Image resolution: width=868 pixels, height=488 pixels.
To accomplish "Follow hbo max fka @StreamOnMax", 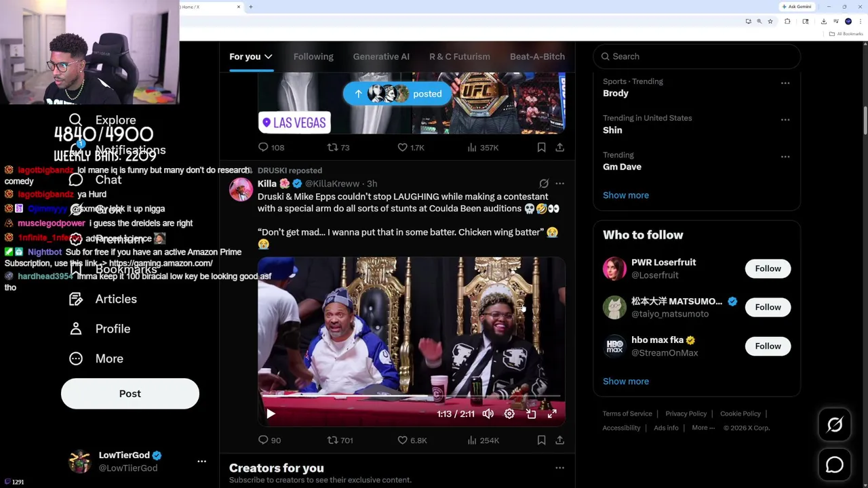I will point(768,346).
